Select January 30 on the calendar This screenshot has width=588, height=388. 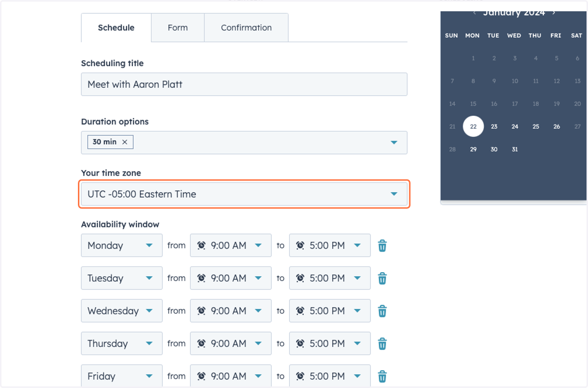(494, 149)
